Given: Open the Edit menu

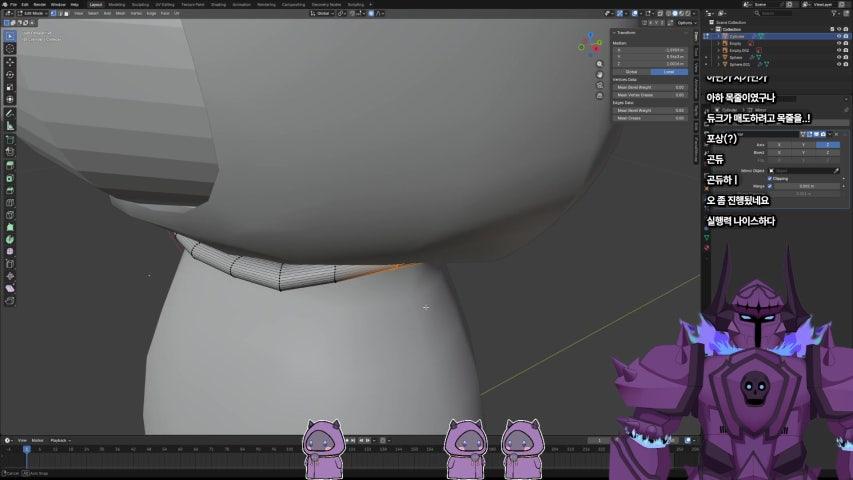Looking at the screenshot, I should (25, 4).
